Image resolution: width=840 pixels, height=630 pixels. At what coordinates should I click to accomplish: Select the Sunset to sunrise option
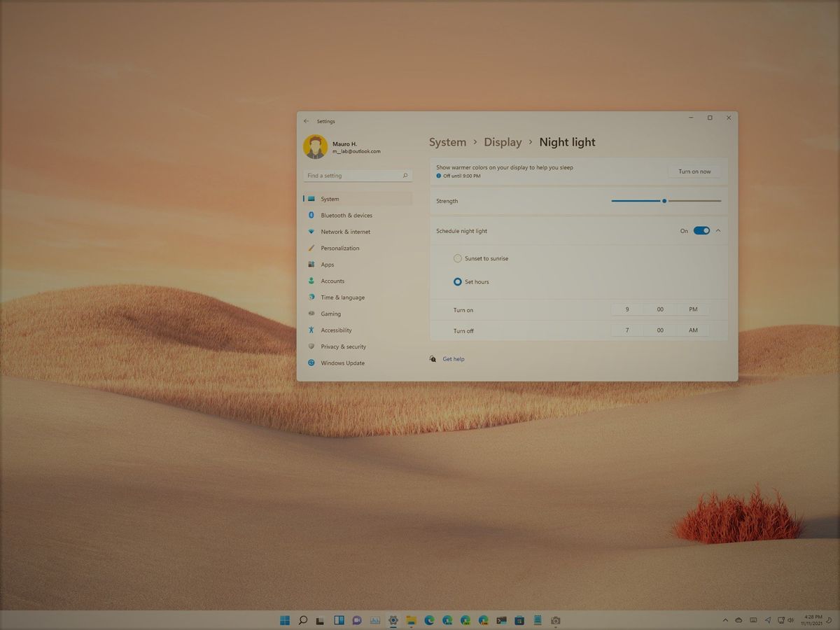pyautogui.click(x=458, y=258)
